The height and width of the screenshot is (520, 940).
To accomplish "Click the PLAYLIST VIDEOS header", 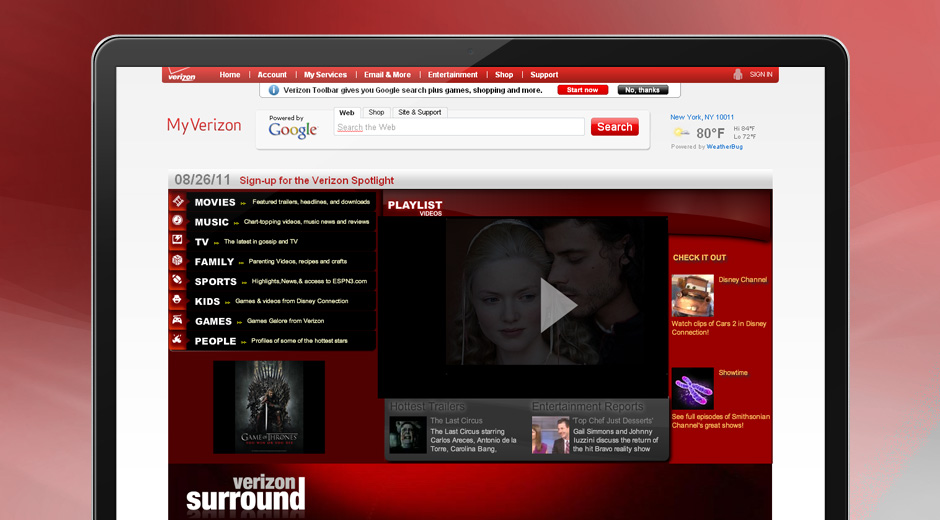I will (415, 208).
